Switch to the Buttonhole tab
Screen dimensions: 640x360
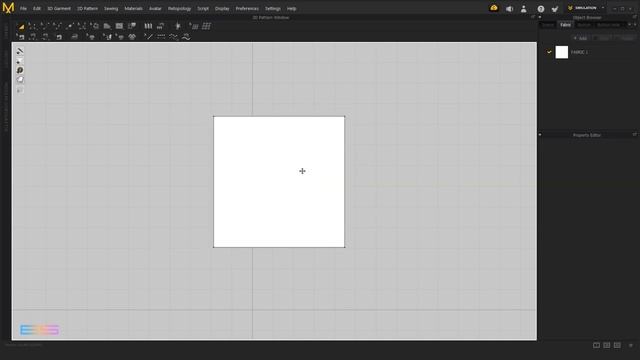pyautogui.click(x=608, y=25)
